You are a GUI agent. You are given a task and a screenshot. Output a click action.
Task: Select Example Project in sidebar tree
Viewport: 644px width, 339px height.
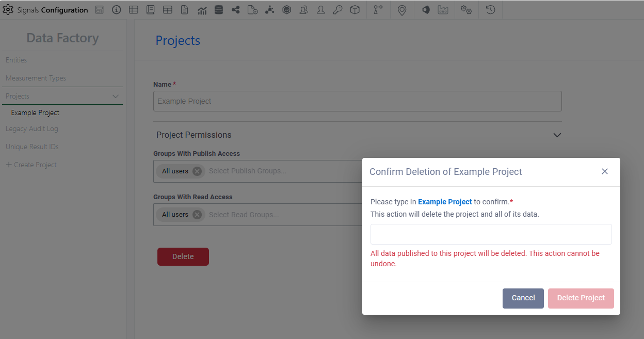coord(35,112)
